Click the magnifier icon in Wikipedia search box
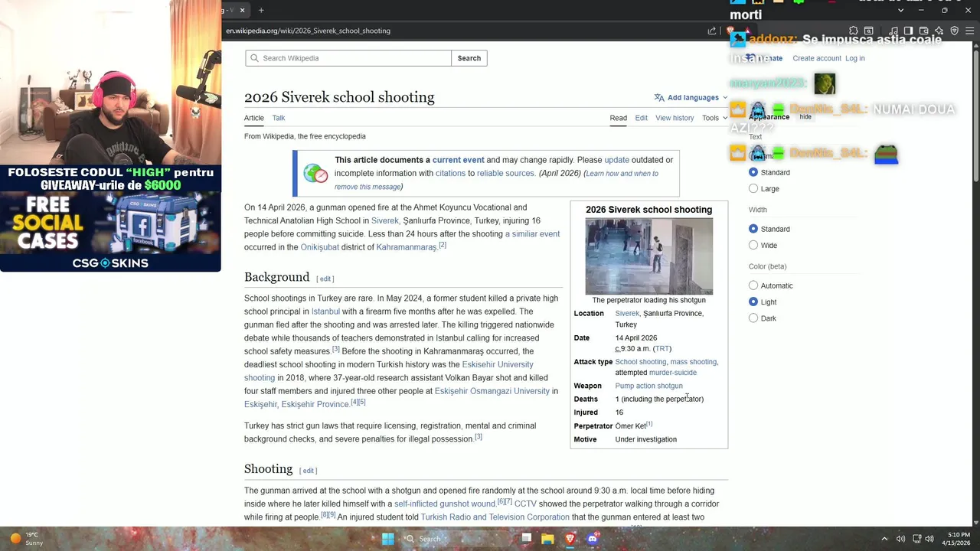Image resolution: width=980 pixels, height=551 pixels. pos(253,58)
